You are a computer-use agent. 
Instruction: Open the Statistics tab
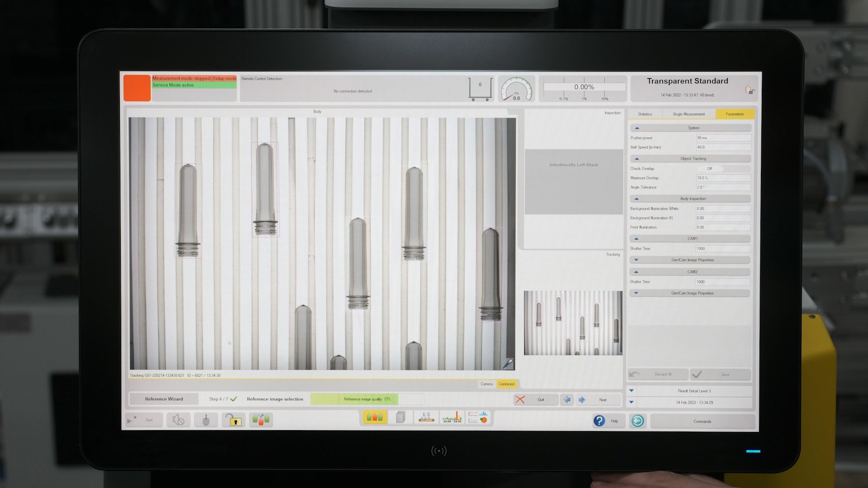(x=645, y=114)
